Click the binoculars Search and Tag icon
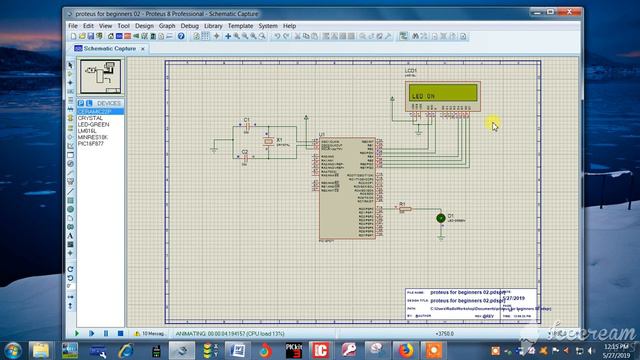This screenshot has height=360, width=640. click(416, 36)
